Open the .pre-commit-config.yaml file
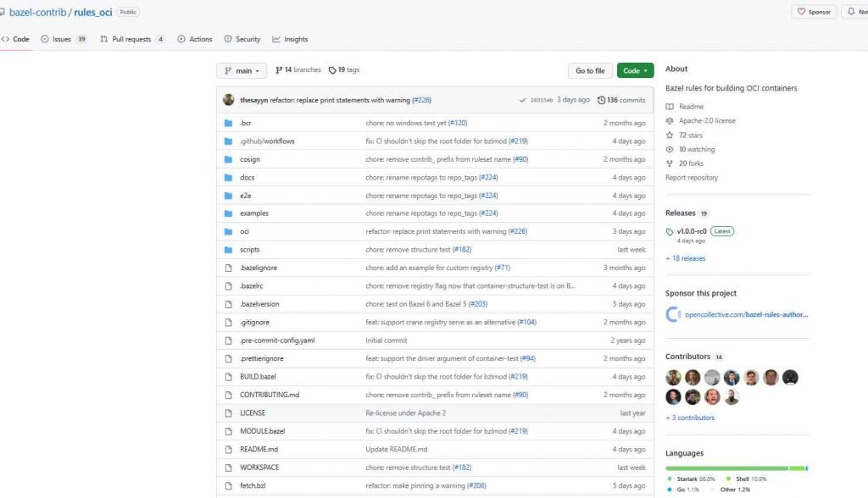This screenshot has width=868, height=498. pos(277,340)
